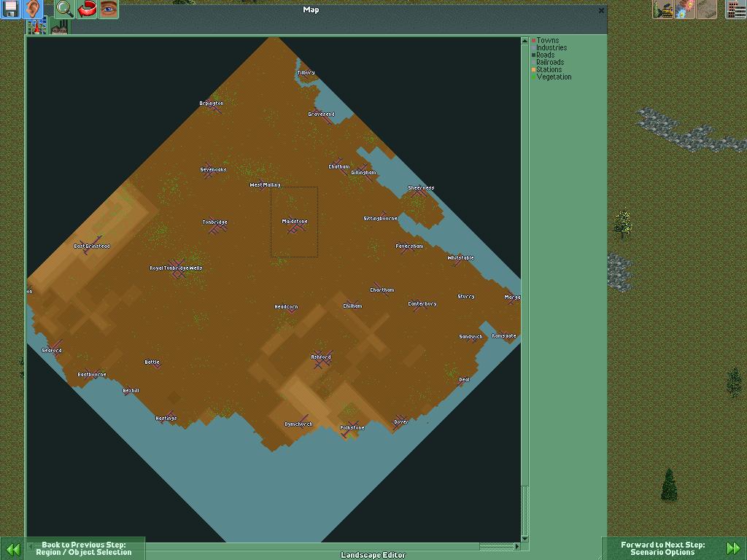
Task: Click the vertical scrollbar thumb
Action: (525, 510)
